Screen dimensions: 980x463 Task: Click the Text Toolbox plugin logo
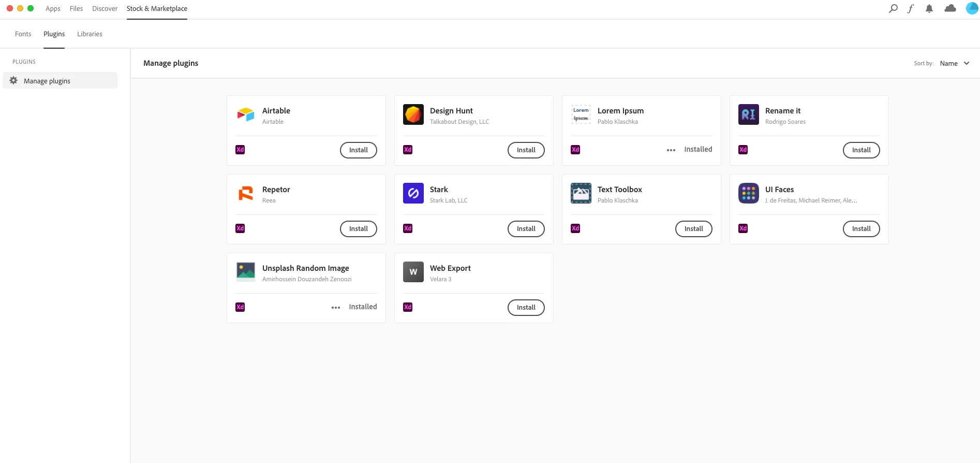tap(581, 193)
